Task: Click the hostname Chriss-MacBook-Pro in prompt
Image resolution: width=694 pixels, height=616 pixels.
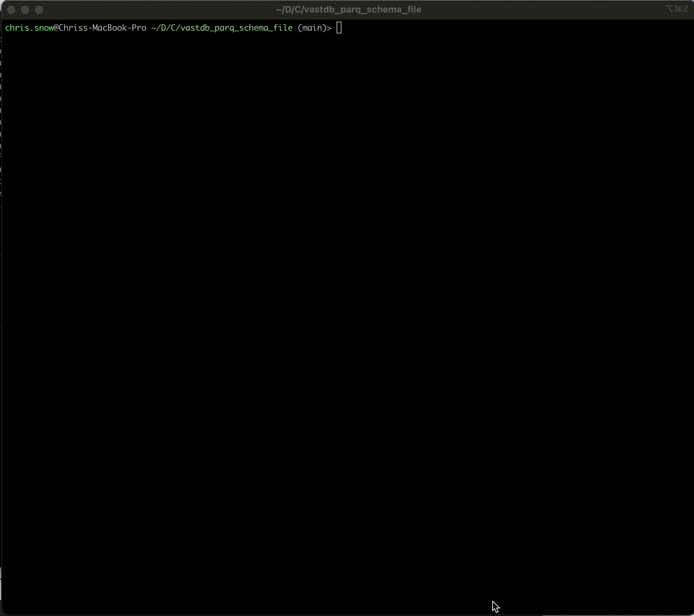Action: tap(102, 28)
